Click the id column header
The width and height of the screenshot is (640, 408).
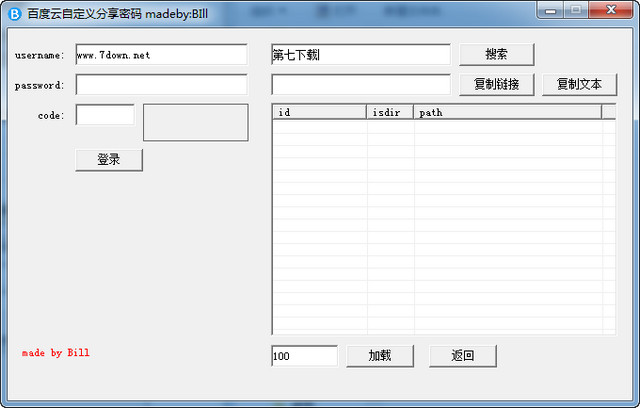click(x=320, y=112)
